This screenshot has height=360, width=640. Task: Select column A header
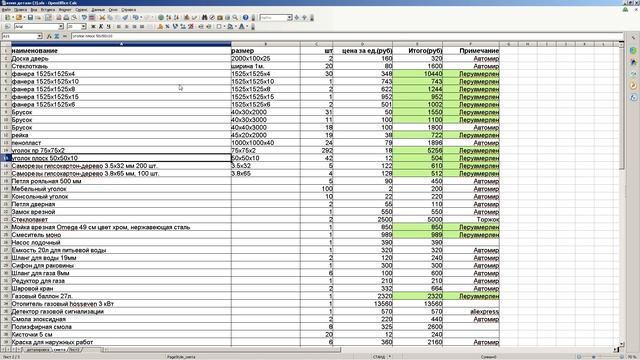(x=121, y=44)
